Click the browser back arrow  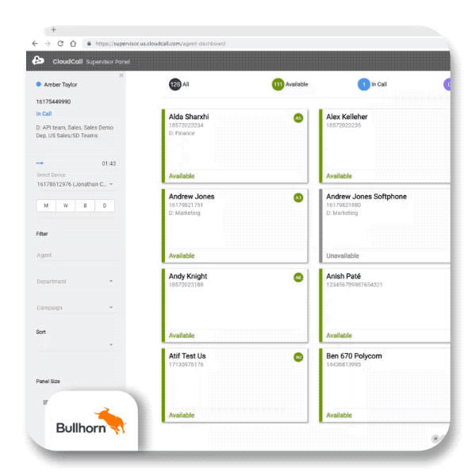coord(35,44)
